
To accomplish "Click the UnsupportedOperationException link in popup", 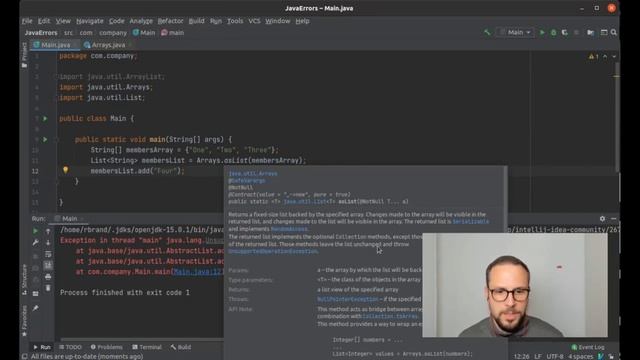I will (x=273, y=251).
